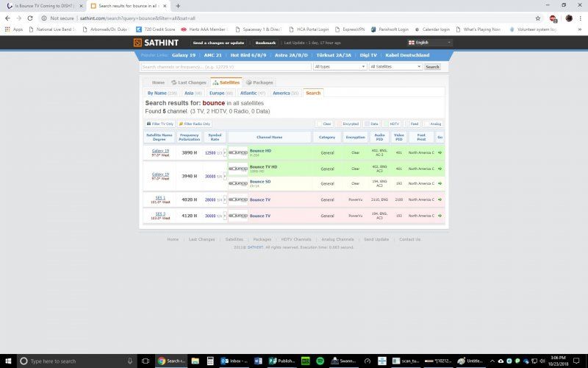Select the Asia sub-tab

pyautogui.click(x=193, y=93)
